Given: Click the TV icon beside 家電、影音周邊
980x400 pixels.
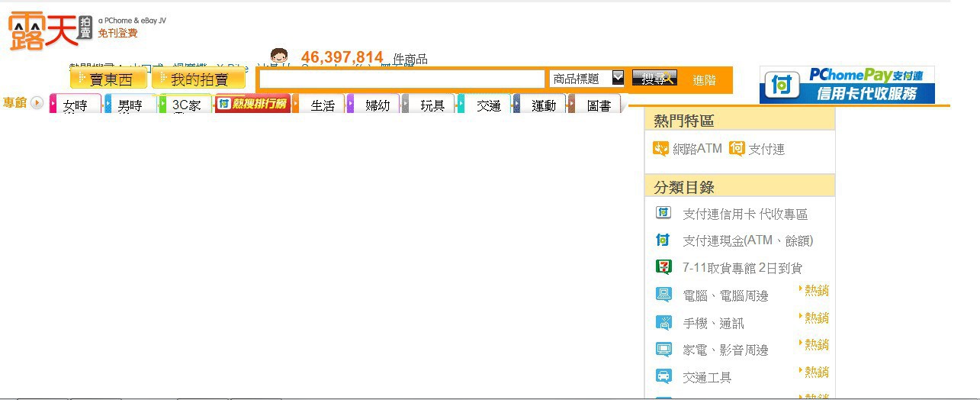Looking at the screenshot, I should (664, 349).
